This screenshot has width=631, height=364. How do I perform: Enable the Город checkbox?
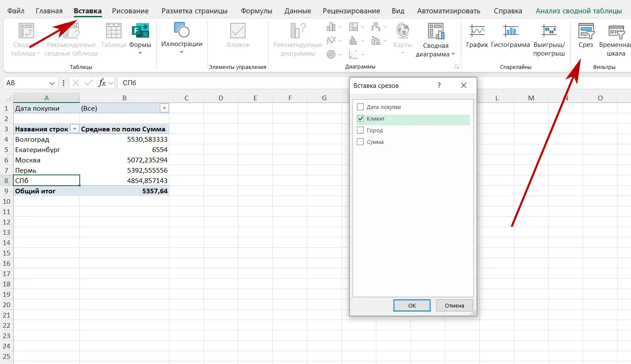pos(360,131)
